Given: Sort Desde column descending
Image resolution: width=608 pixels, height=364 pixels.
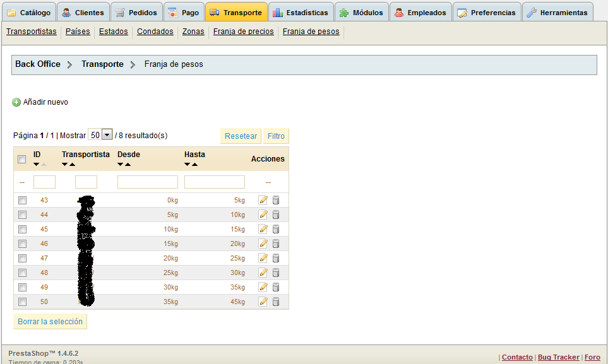Looking at the screenshot, I should [120, 165].
